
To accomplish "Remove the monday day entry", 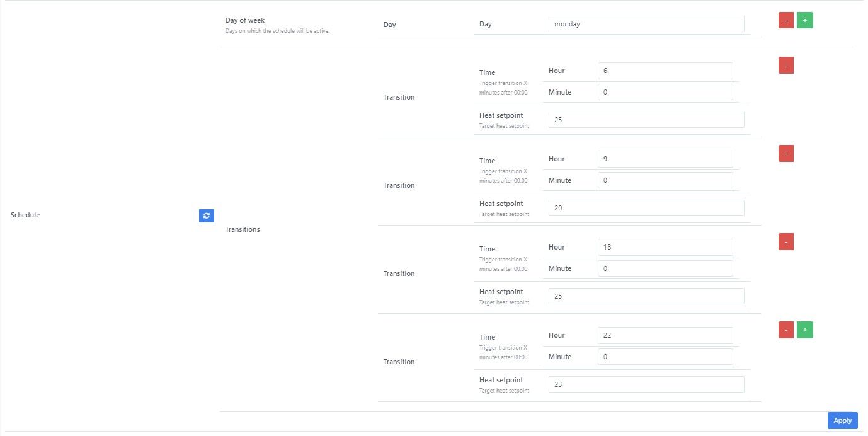I will pos(785,21).
